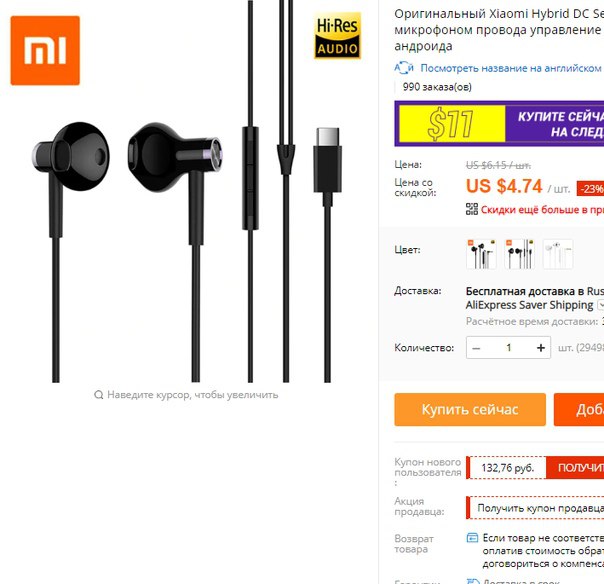
Task: Decrease quantity with the minus button
Action: click(x=476, y=347)
